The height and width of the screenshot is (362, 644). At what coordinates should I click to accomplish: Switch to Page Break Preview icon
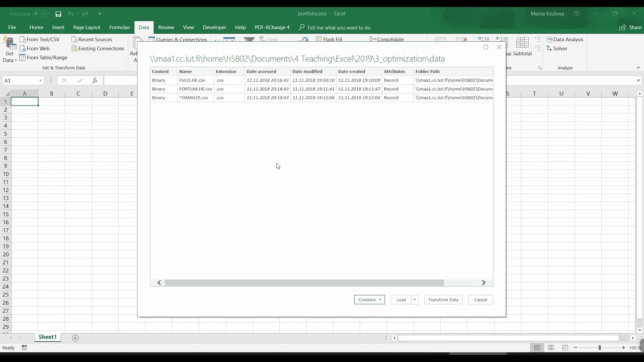[565, 347]
